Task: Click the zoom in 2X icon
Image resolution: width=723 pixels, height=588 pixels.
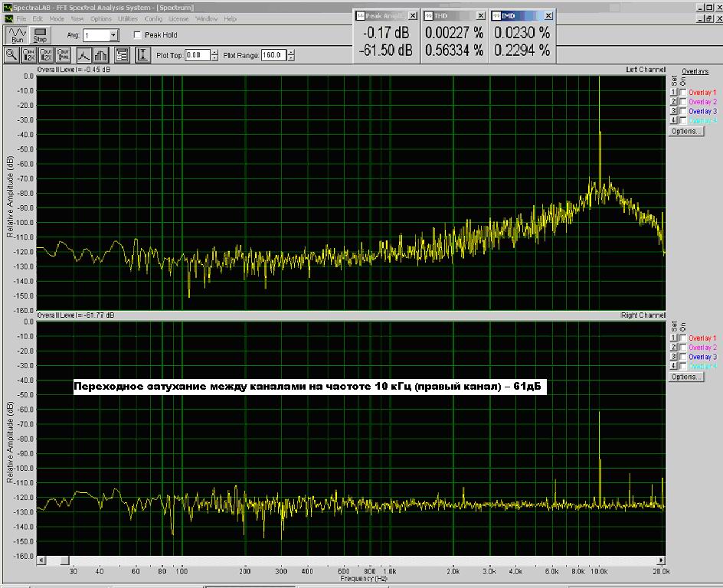Action: (29, 55)
